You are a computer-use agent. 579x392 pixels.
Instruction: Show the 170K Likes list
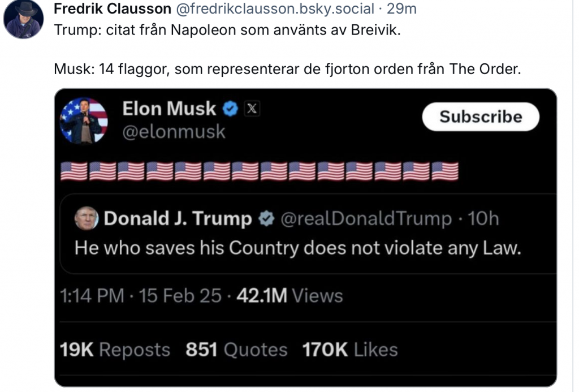pyautogui.click(x=350, y=350)
